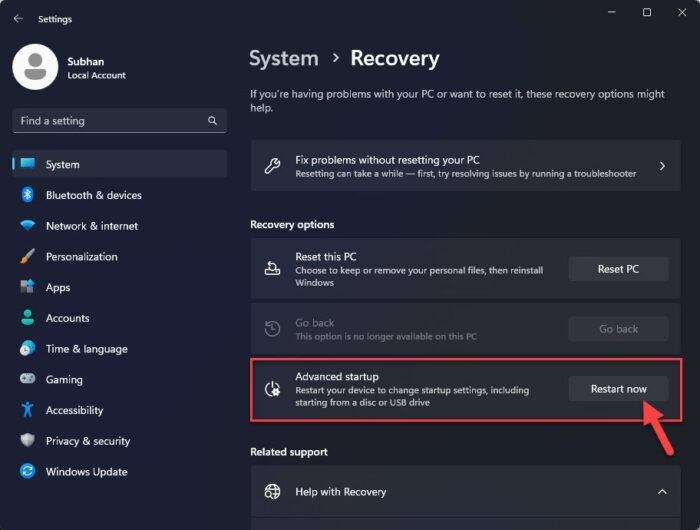Click the search magnifier icon
This screenshot has height=530, width=700.
212,121
